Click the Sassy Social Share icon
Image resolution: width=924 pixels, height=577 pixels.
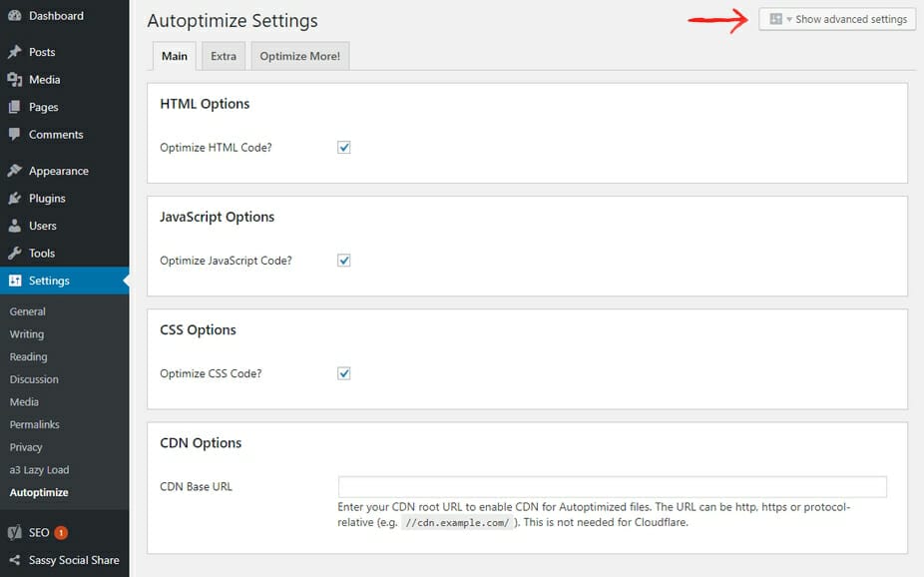tap(14, 560)
